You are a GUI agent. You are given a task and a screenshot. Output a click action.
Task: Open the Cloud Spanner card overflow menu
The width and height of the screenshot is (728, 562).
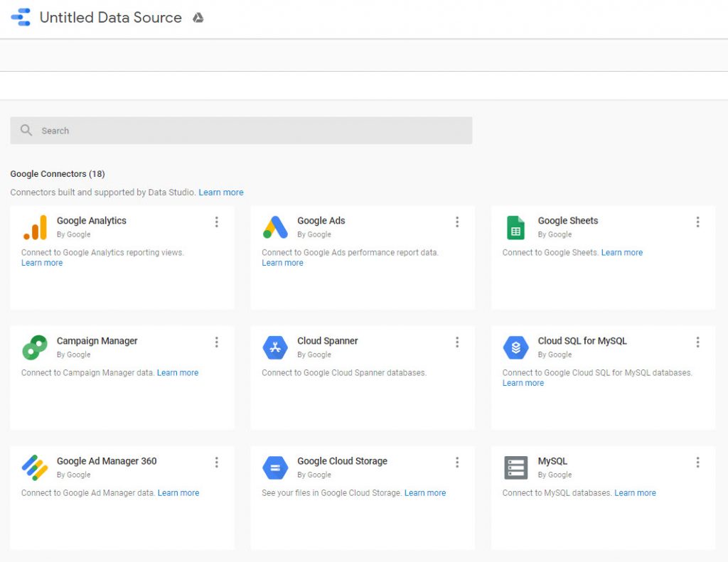click(458, 342)
